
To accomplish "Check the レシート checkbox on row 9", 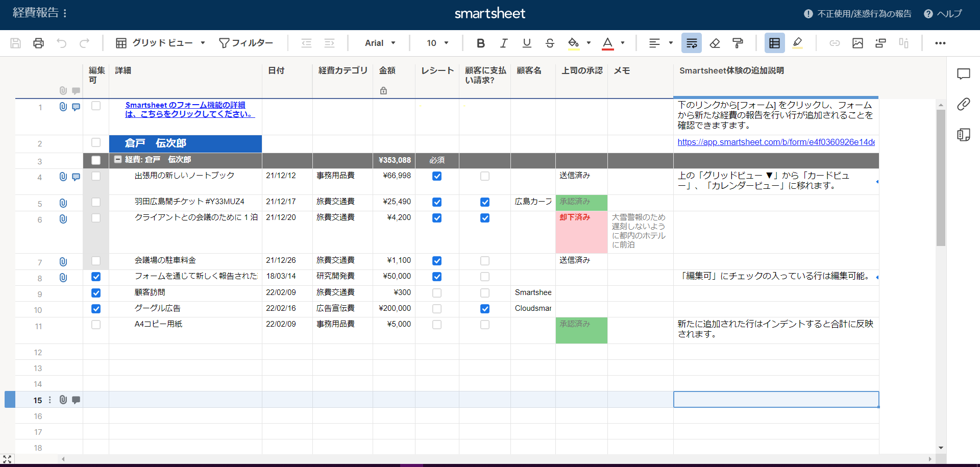I will tap(437, 292).
